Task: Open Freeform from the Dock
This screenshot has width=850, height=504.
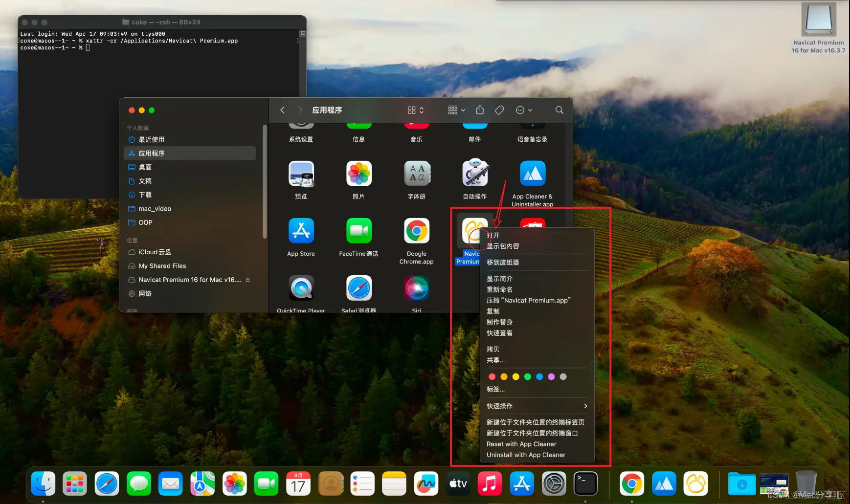Action: 426,484
